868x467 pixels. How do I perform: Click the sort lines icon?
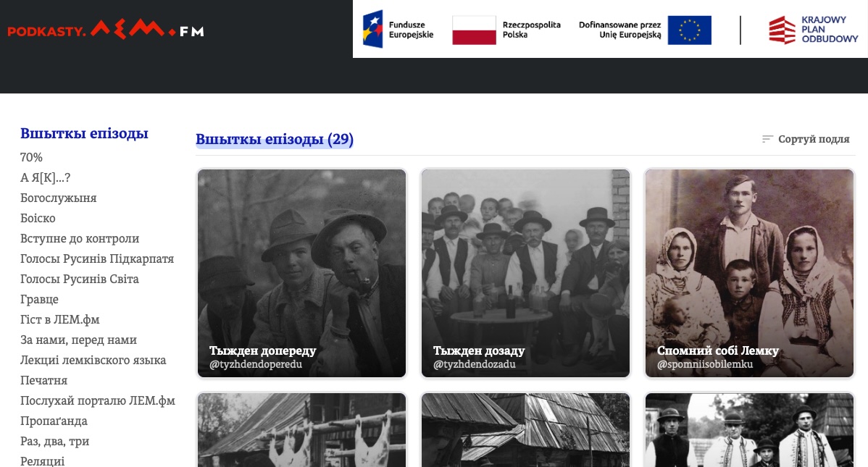click(767, 139)
